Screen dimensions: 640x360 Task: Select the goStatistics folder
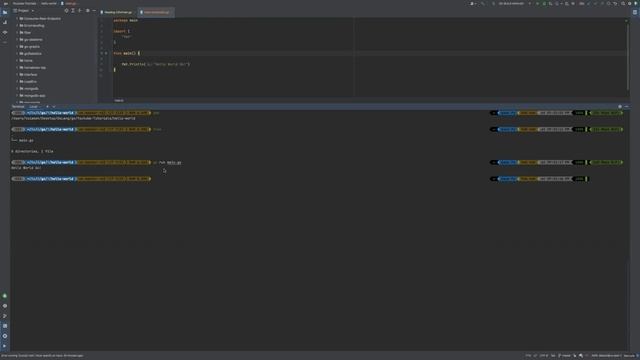31,53
